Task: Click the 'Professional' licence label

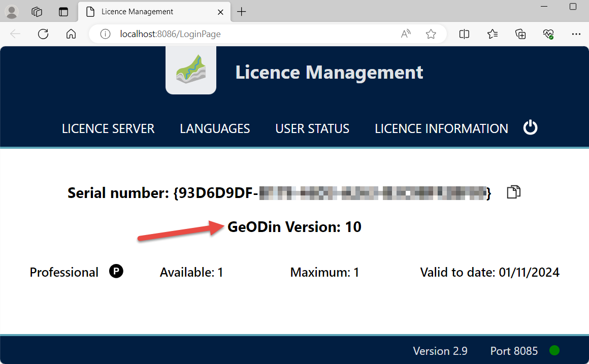Action: point(64,272)
